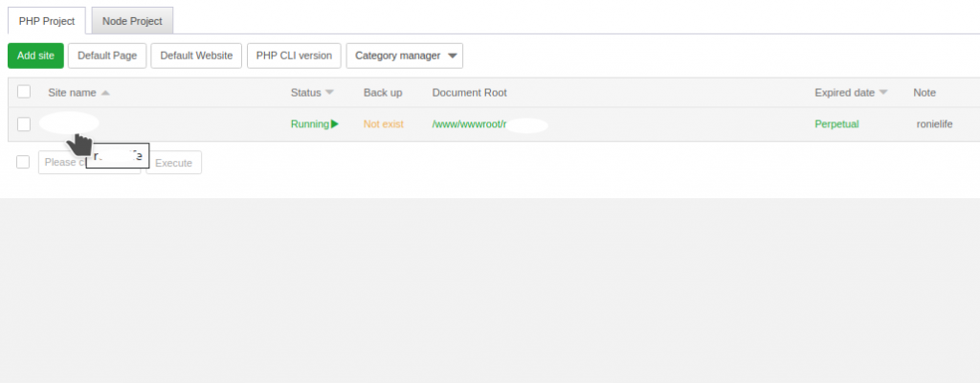The height and width of the screenshot is (383, 980).
Task: Switch to the PHP Project tab
Action: pos(47,21)
